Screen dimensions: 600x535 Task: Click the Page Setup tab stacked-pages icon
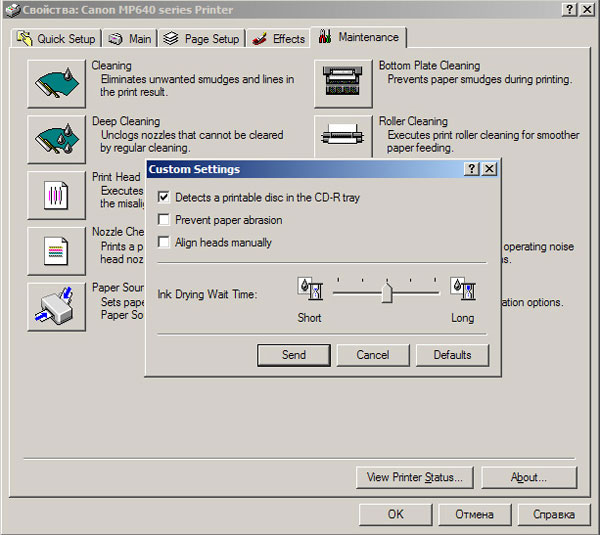171,38
